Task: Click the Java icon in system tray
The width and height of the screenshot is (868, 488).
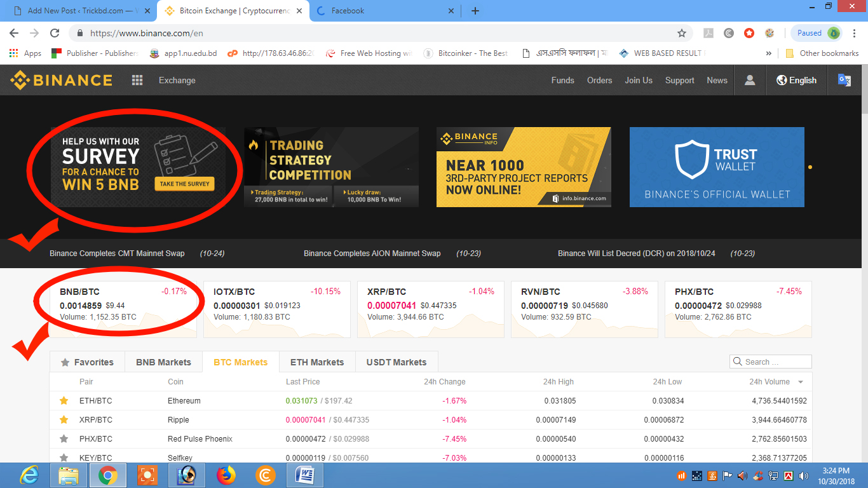Action: tap(712, 475)
